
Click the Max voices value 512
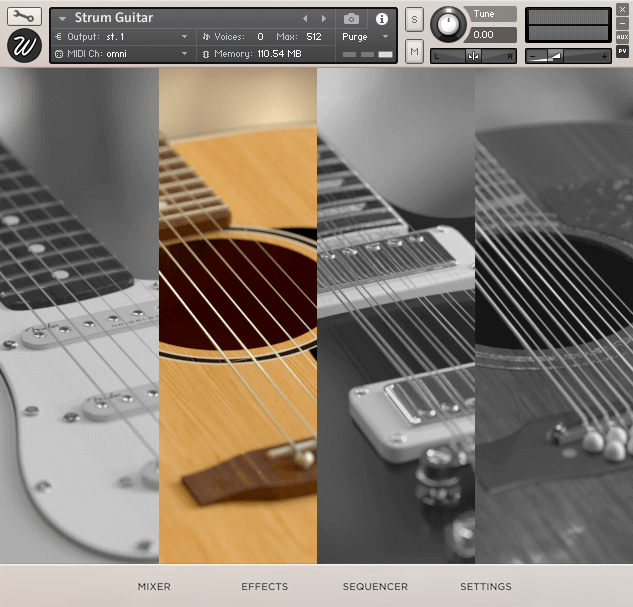pyautogui.click(x=314, y=37)
